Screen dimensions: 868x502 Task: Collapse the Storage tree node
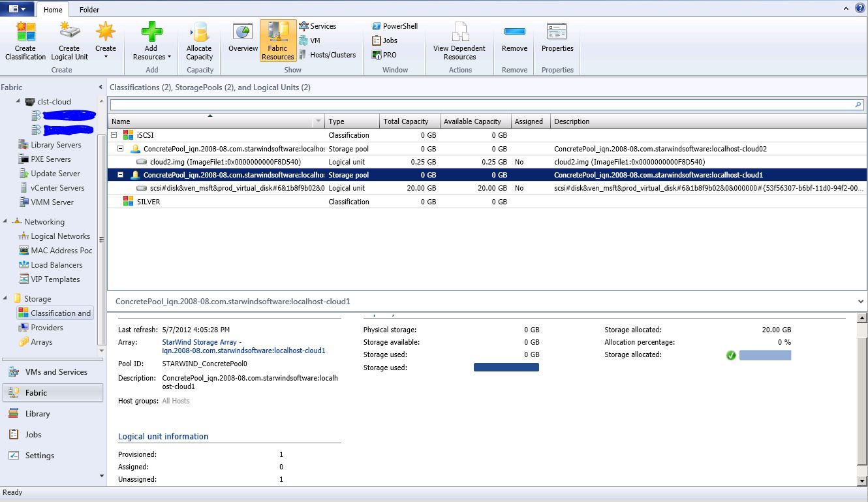coord(6,299)
